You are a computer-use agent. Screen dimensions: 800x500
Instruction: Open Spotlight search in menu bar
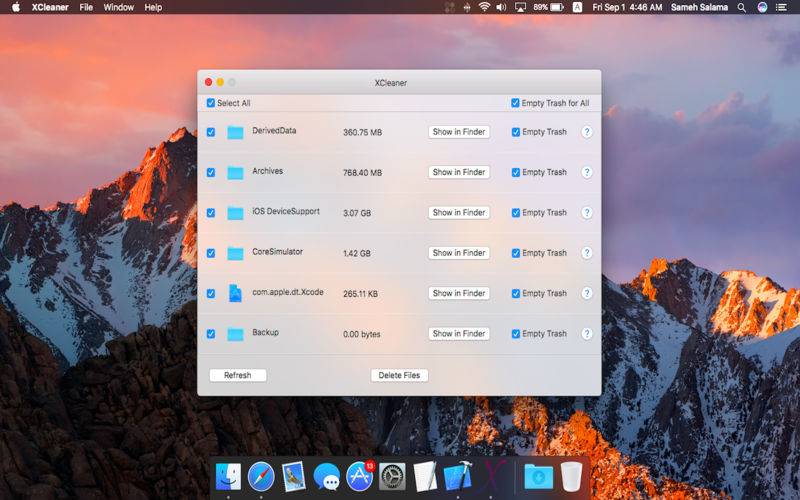coord(742,7)
